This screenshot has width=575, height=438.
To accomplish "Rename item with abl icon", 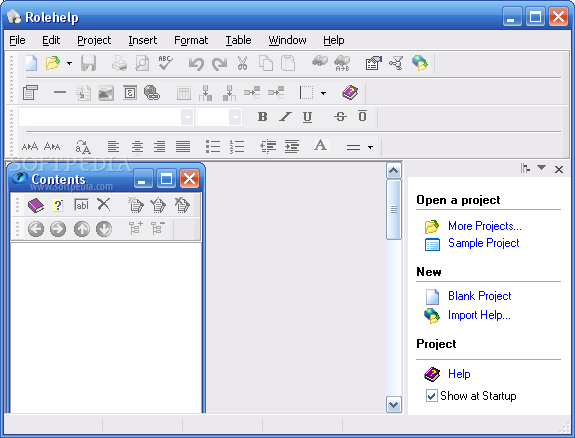I will coord(81,205).
